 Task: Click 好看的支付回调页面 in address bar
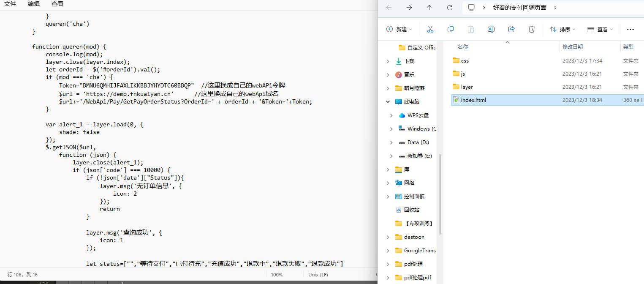coord(519,8)
